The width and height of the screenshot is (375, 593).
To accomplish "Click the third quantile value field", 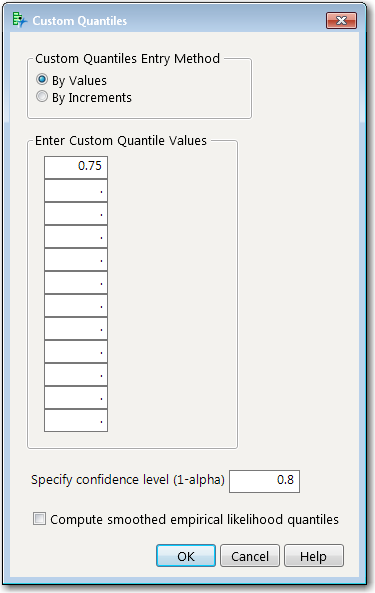I will (76, 213).
